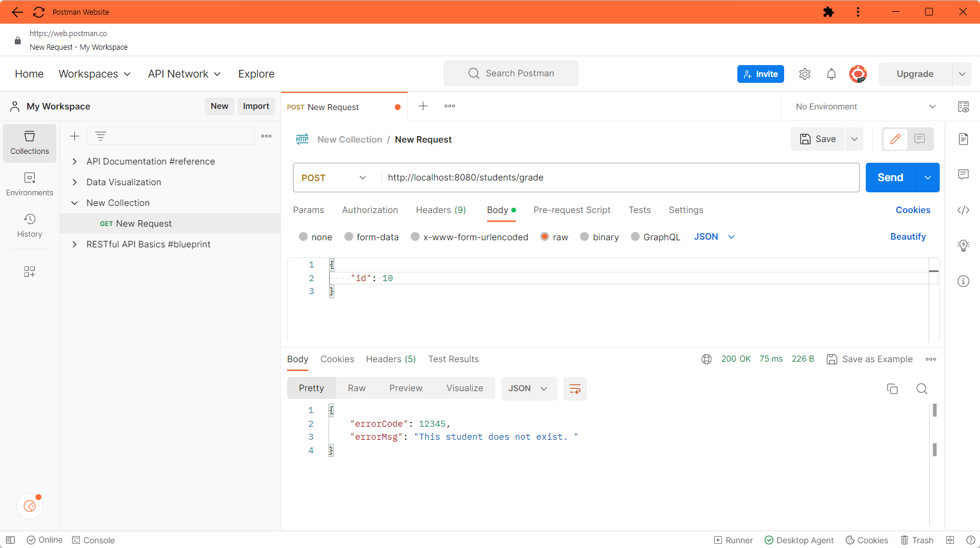The width and height of the screenshot is (980, 548).
Task: Open the extensions puzzle icon
Action: pyautogui.click(x=829, y=12)
